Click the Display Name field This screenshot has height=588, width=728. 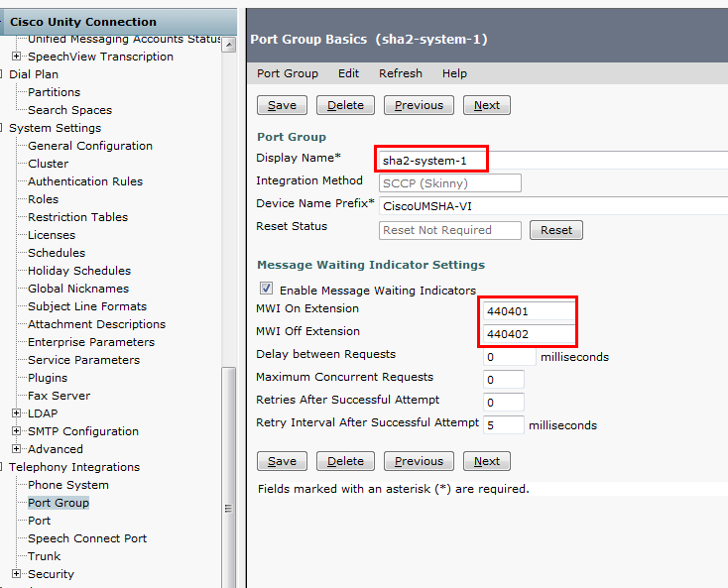pos(553,161)
